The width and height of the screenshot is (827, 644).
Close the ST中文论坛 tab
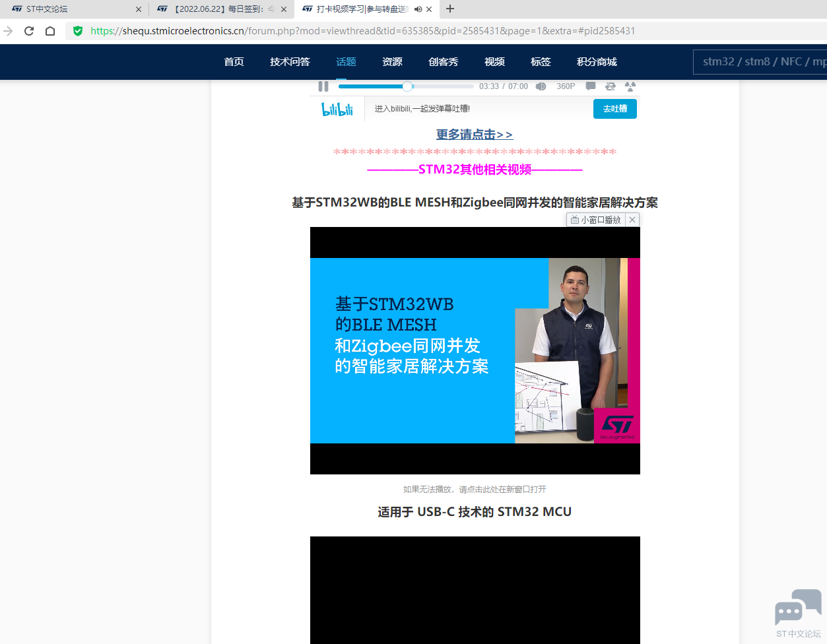coord(139,9)
